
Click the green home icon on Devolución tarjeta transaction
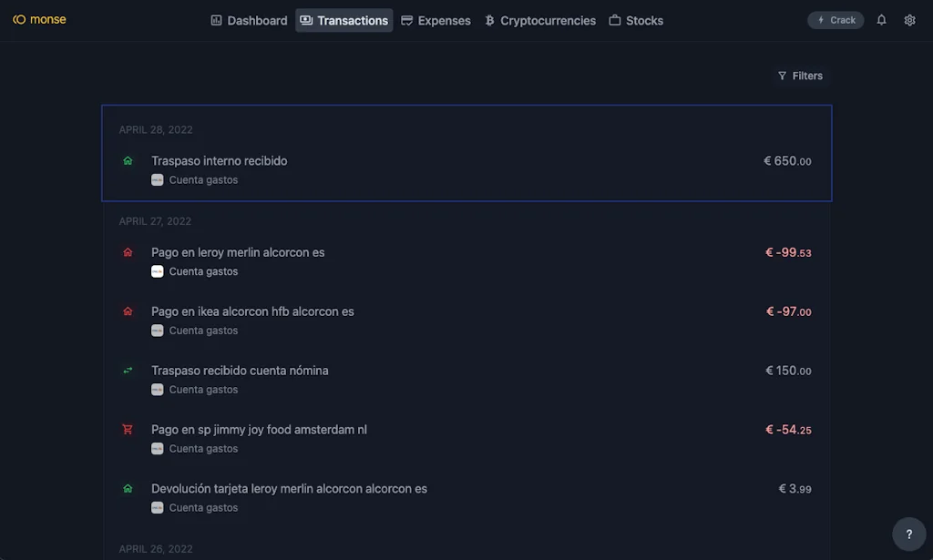[128, 488]
